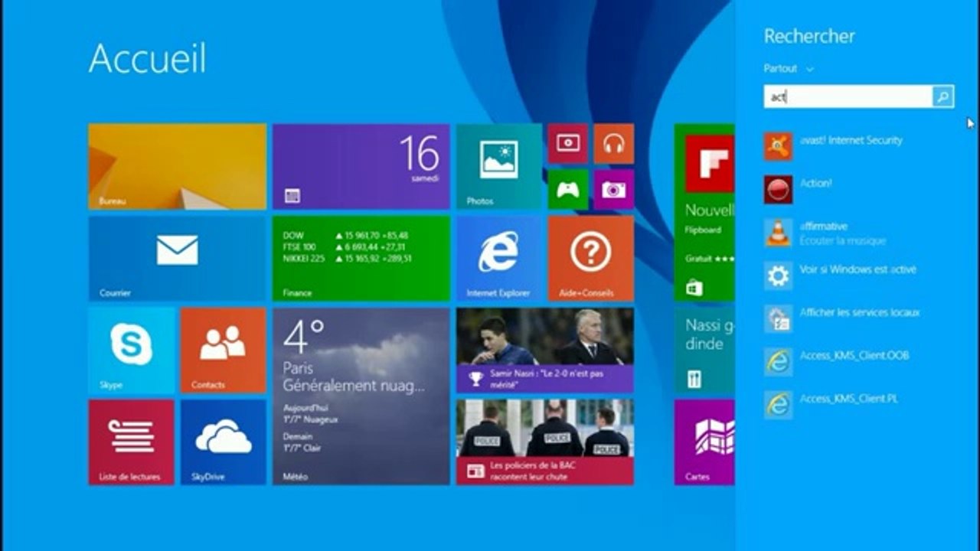Image resolution: width=980 pixels, height=551 pixels.
Task: Open the Liste de lectures tile
Action: coord(132,442)
